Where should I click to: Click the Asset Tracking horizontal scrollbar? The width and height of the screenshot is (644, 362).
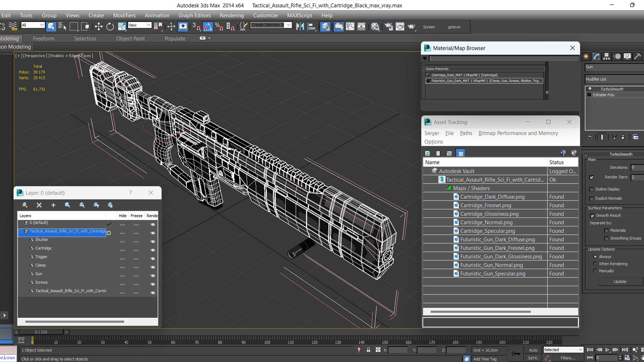point(480,312)
